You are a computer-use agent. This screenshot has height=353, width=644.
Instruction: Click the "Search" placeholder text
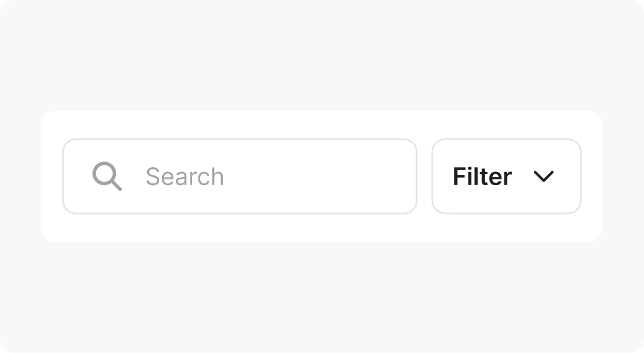[x=185, y=176]
